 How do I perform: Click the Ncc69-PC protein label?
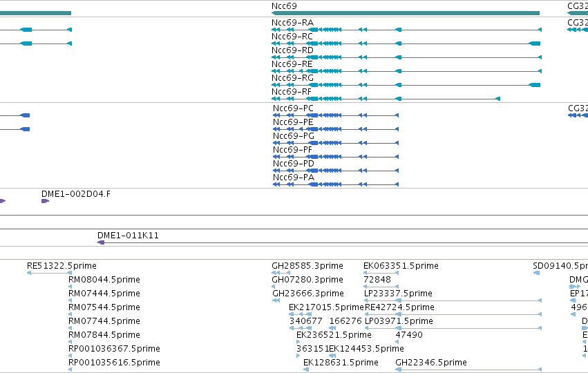[293, 108]
